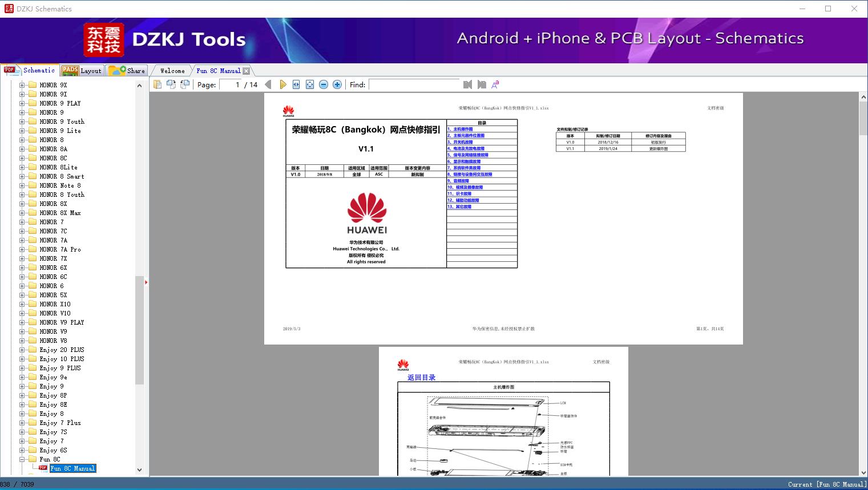Click the Enjoy 8E folder icon
This screenshot has width=868, height=490.
point(33,404)
